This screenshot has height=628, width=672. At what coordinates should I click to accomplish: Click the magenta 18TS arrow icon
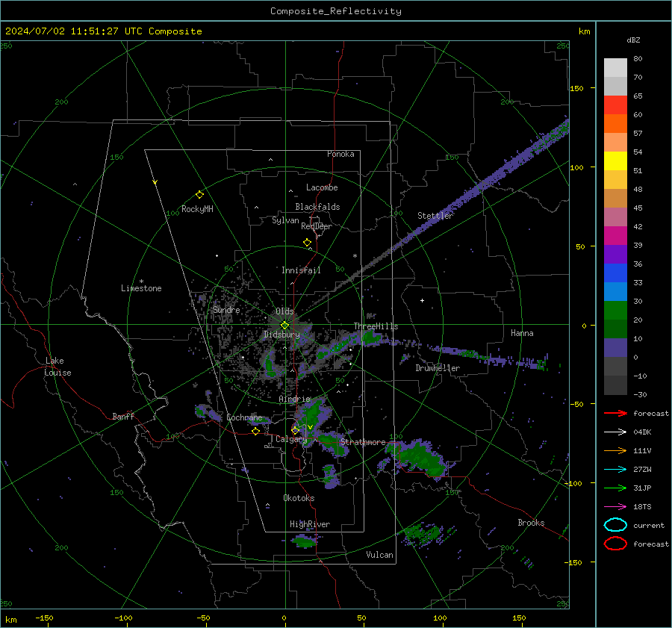tap(615, 507)
